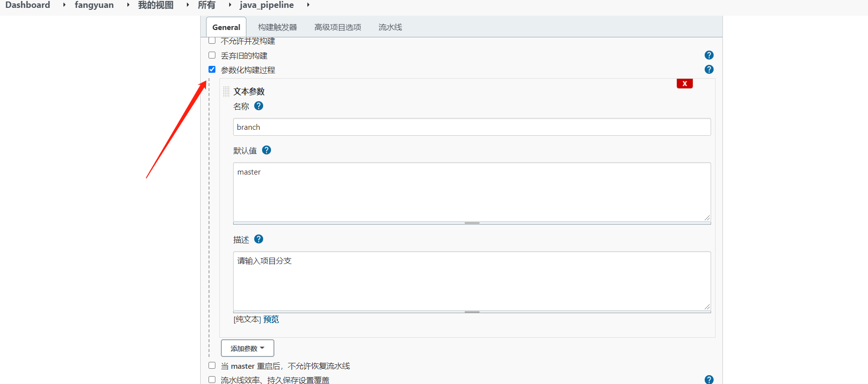
Task: Check 当 master 重启后，不允许恢复流水线
Action: click(x=212, y=365)
